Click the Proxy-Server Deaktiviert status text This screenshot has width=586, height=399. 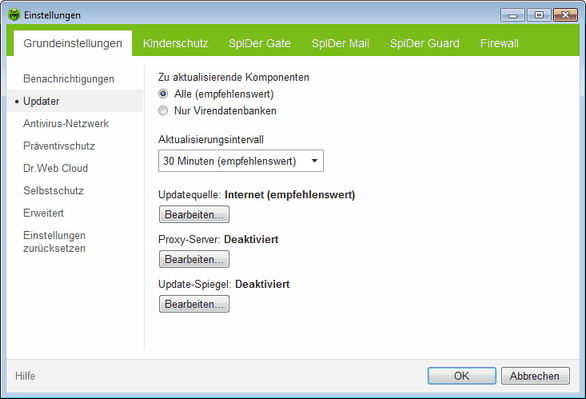pyautogui.click(x=251, y=239)
